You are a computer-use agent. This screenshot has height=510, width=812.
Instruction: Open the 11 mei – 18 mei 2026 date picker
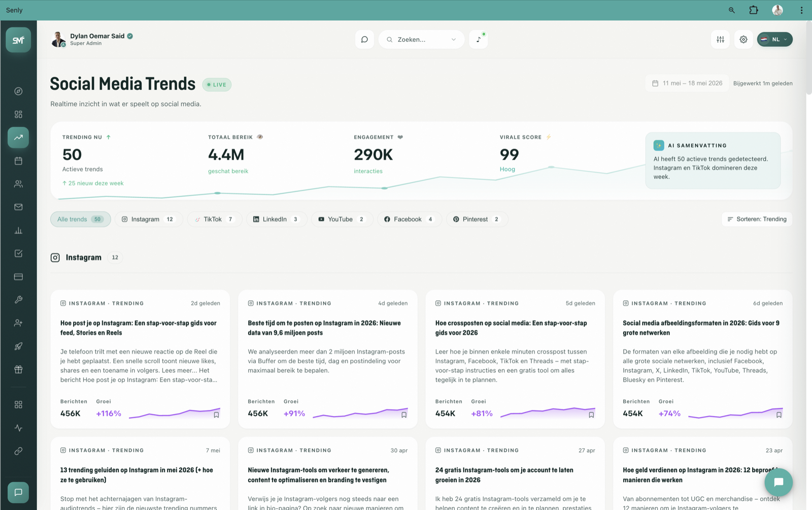[x=687, y=83]
